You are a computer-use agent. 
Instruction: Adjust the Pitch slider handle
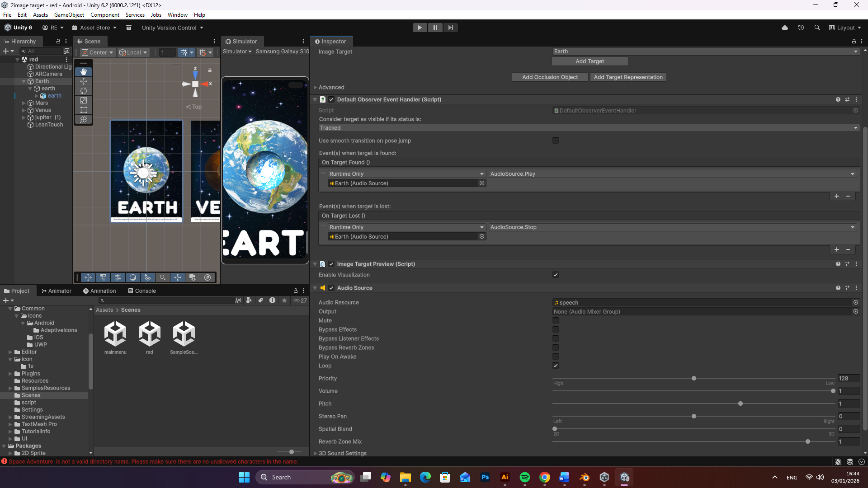pos(741,404)
